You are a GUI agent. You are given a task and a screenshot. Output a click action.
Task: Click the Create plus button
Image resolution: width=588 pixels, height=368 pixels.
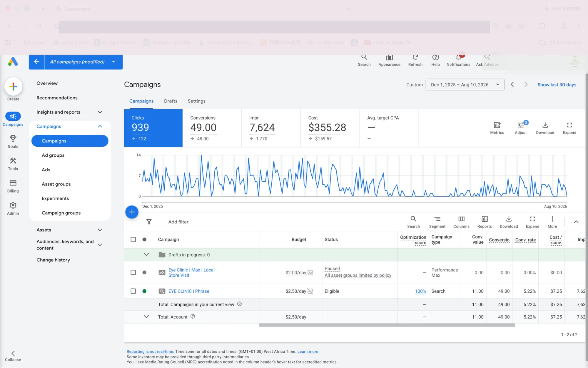[13, 87]
